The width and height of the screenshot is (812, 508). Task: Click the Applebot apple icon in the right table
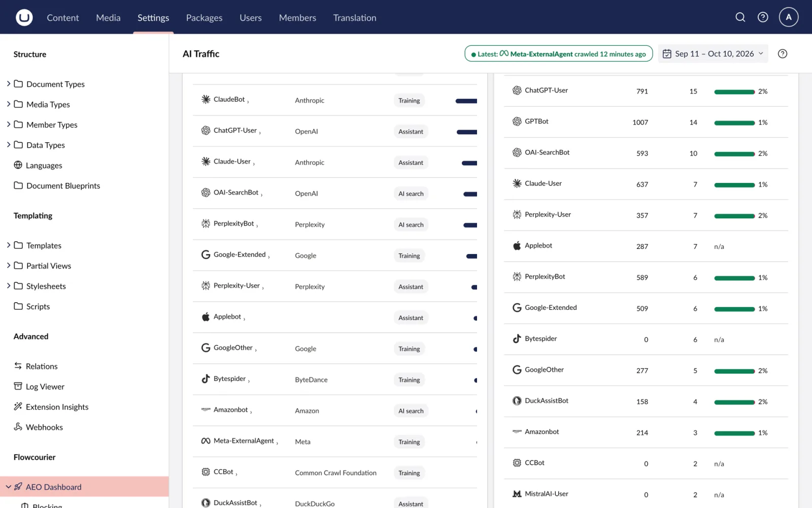point(517,246)
